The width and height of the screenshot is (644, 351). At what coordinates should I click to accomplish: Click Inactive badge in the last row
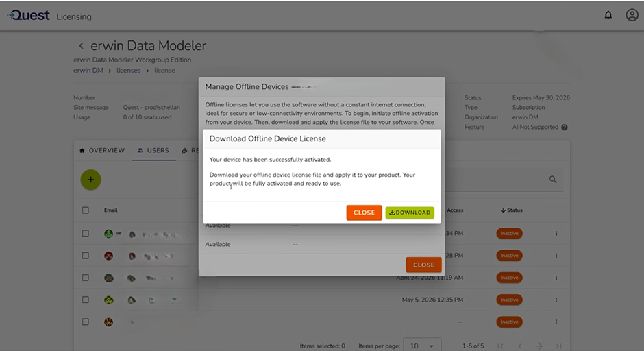(x=509, y=322)
